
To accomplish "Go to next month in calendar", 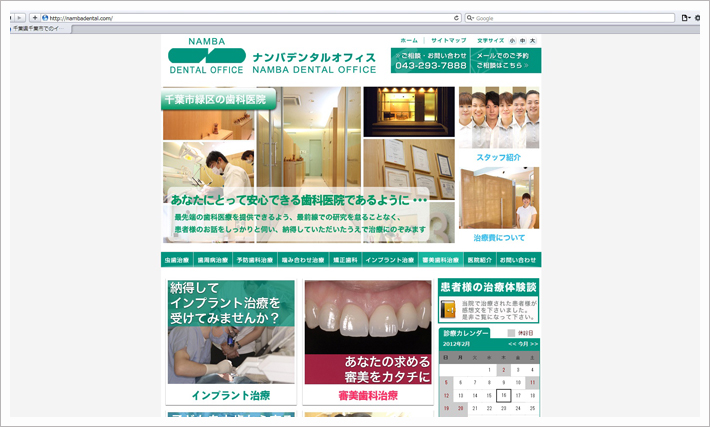I will click(x=534, y=343).
